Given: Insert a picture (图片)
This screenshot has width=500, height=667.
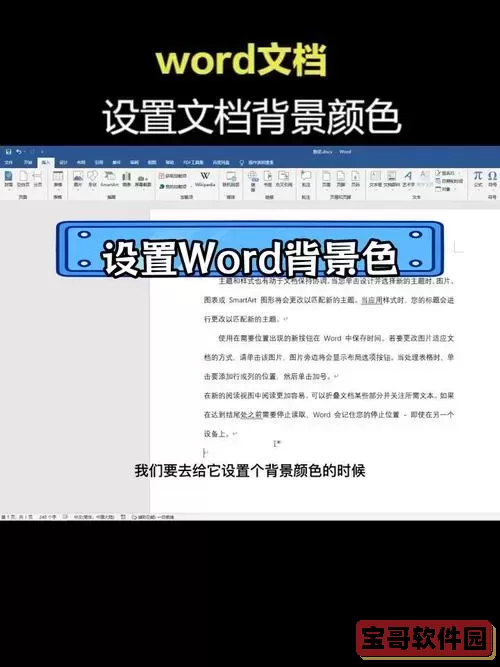Looking at the screenshot, I should click(x=78, y=180).
